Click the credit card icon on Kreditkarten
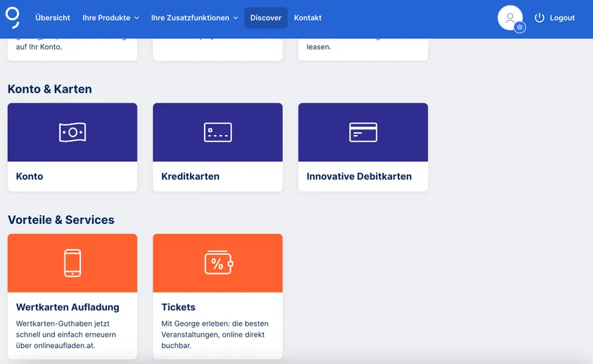 (218, 132)
